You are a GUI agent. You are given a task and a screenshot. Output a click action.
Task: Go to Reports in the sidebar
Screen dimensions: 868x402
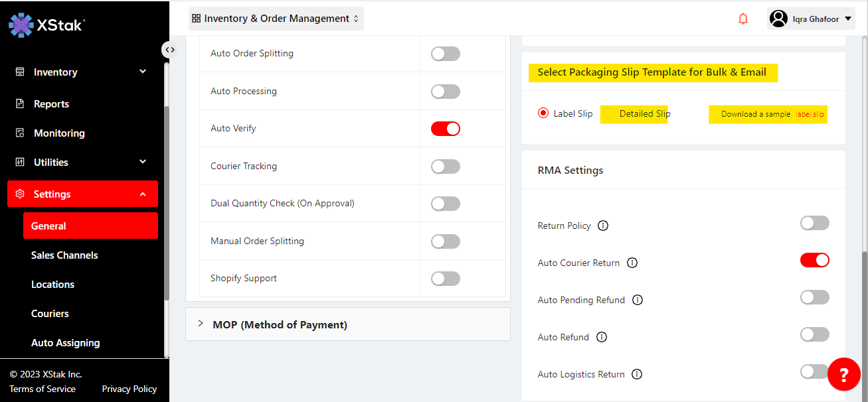[x=51, y=104]
